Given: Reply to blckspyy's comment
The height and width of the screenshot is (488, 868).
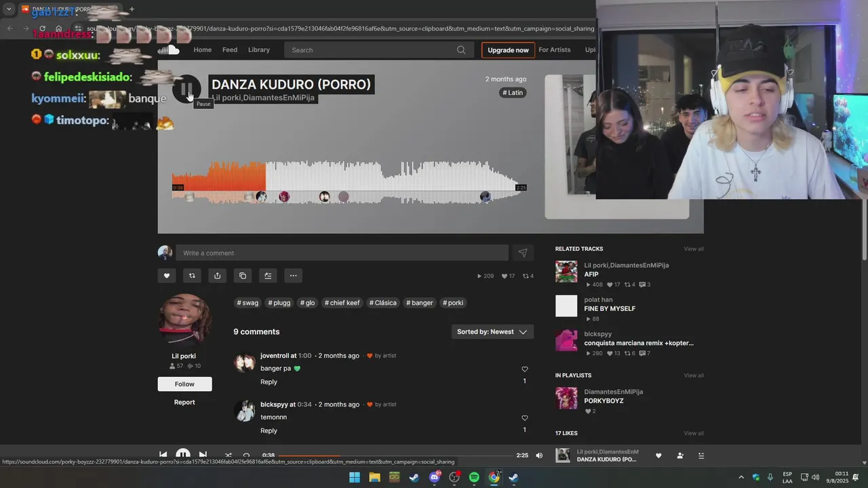Looking at the screenshot, I should point(269,430).
